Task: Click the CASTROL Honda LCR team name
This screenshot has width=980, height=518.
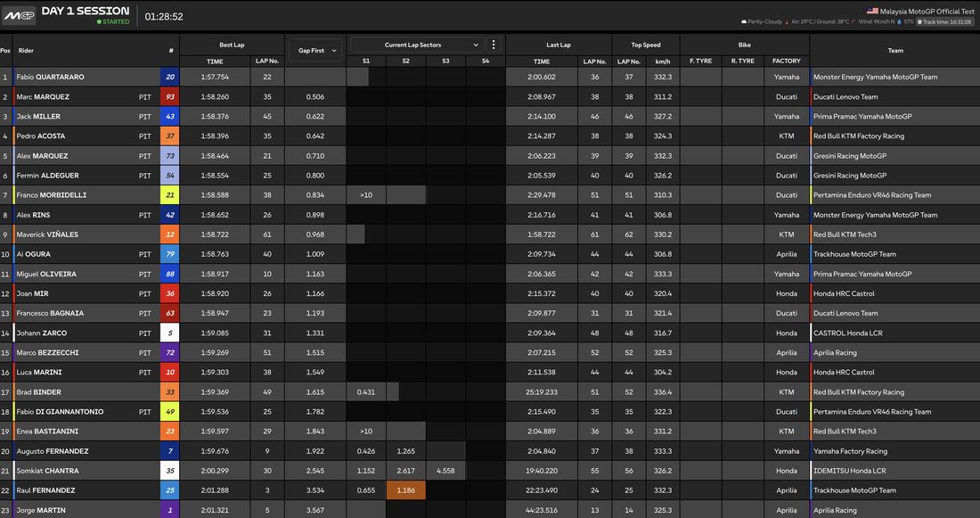Action: (848, 333)
